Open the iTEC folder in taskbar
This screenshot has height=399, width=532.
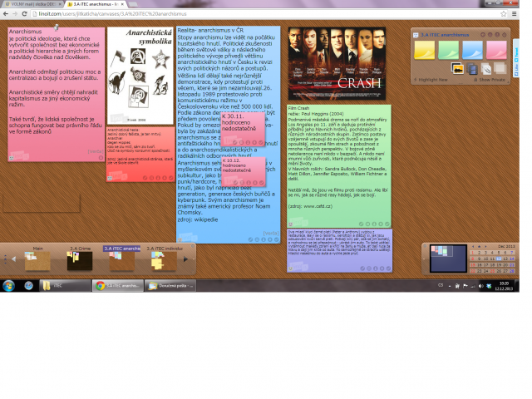tap(65, 286)
